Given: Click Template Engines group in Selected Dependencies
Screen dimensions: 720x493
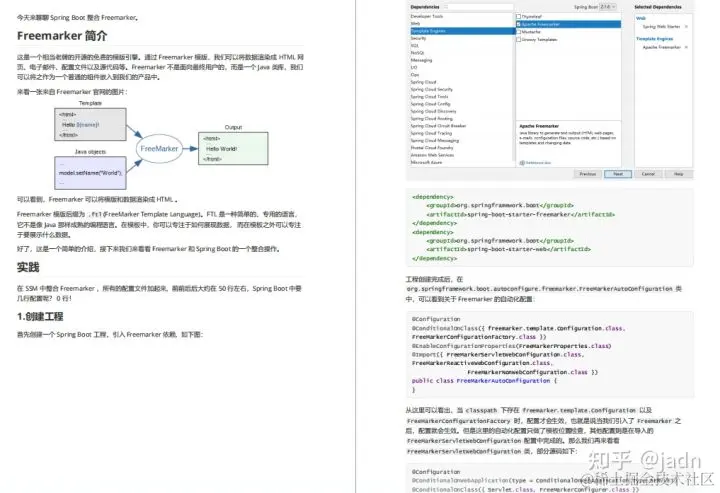Looking at the screenshot, I should (x=655, y=39).
